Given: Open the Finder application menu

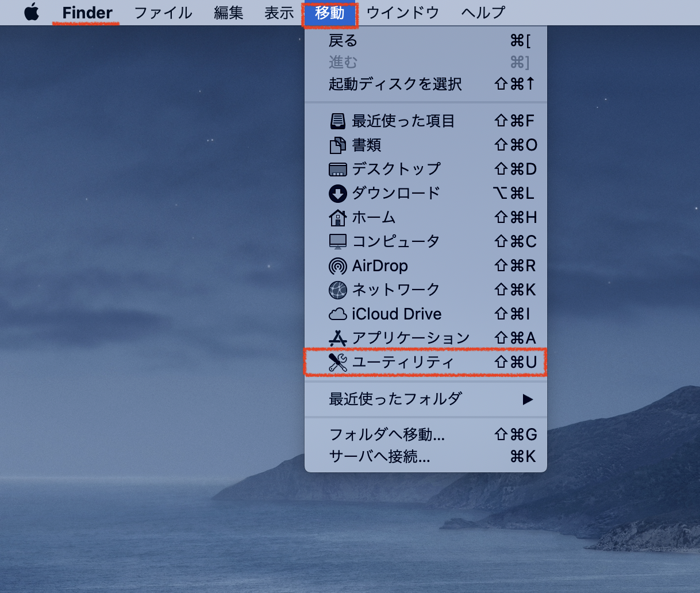Looking at the screenshot, I should pos(87,13).
